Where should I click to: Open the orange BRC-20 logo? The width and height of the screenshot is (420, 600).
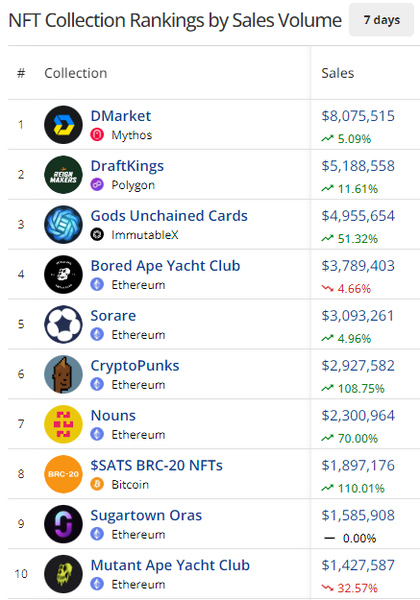[x=63, y=474]
